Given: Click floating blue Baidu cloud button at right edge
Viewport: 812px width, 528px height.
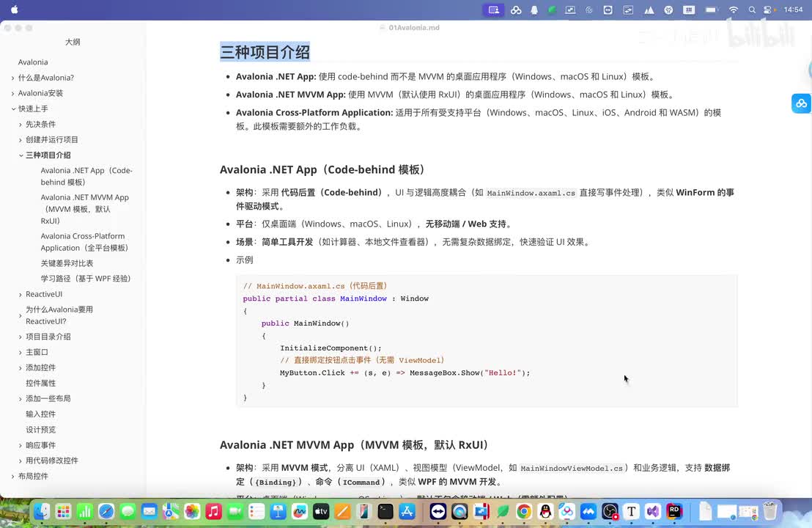Looking at the screenshot, I should 801,103.
